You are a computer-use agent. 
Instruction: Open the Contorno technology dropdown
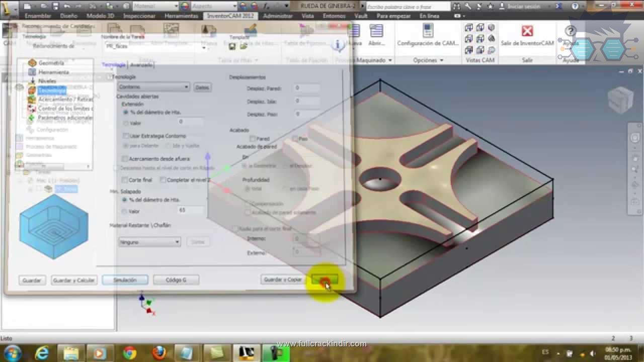[153, 87]
